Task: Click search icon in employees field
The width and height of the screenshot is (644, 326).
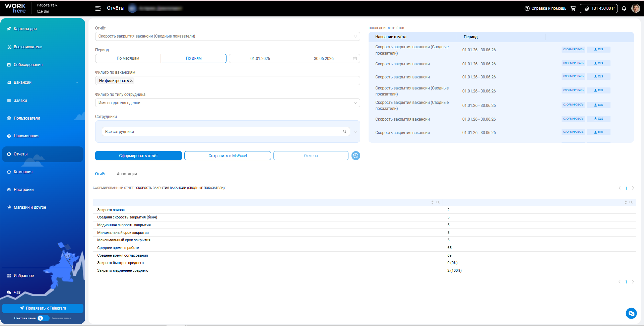Action: [344, 132]
